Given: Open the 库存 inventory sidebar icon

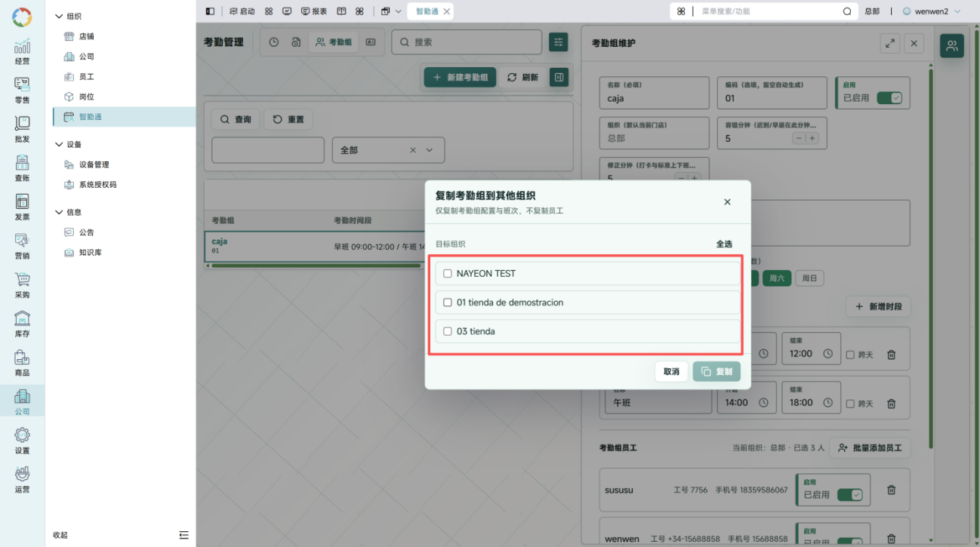Looking at the screenshot, I should pos(22,324).
